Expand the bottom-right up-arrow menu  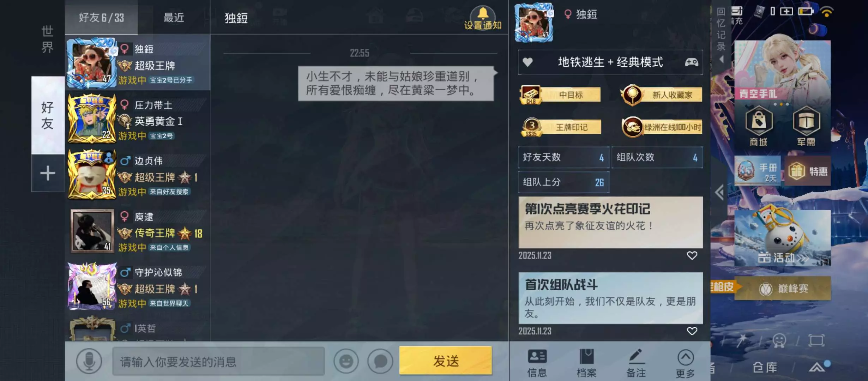[816, 368]
